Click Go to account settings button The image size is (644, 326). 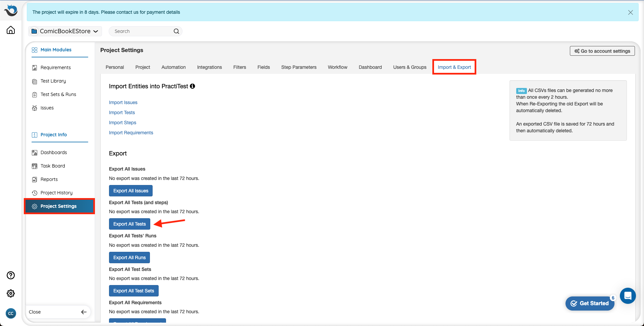[x=602, y=51]
